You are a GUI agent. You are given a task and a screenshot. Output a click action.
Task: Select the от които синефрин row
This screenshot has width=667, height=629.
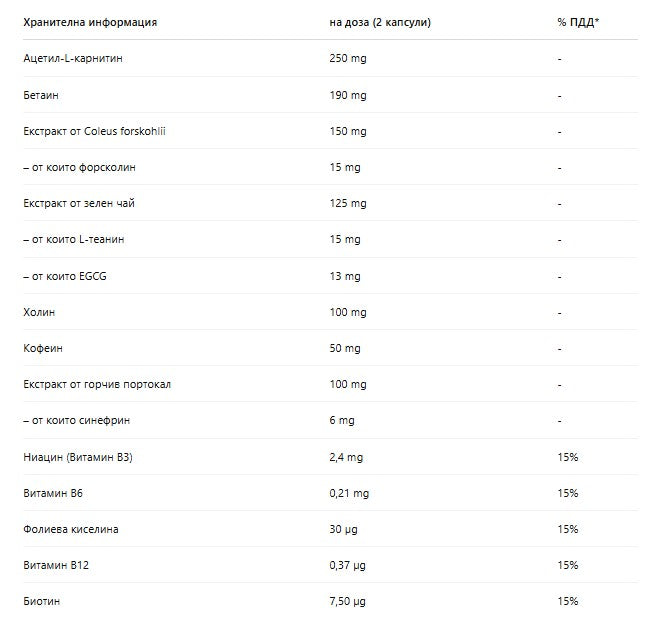[331, 421]
